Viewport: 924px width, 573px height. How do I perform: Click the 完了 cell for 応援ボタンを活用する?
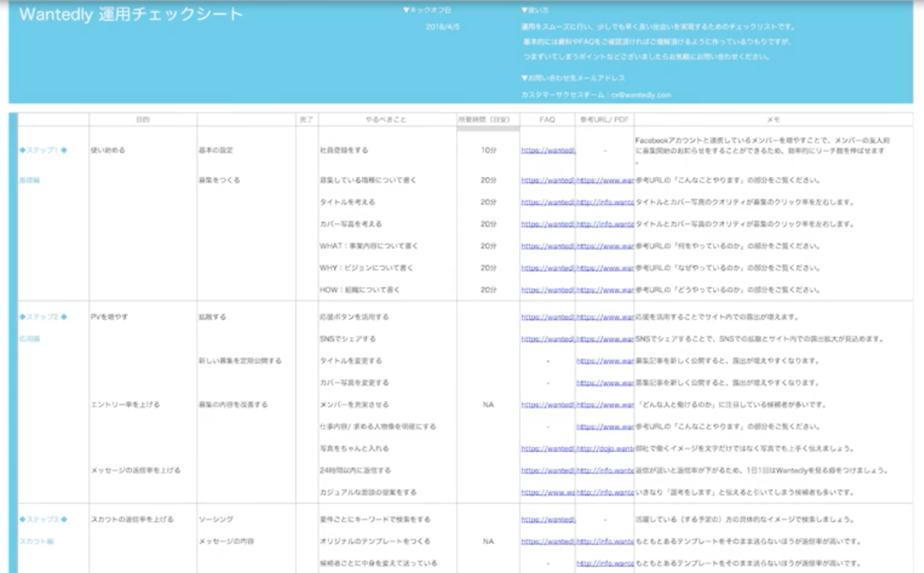307,317
